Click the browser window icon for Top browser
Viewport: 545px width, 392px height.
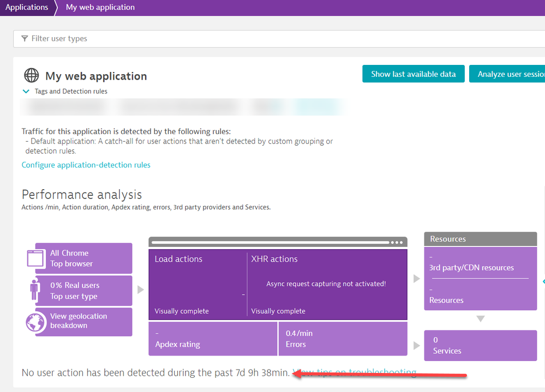[36, 258]
